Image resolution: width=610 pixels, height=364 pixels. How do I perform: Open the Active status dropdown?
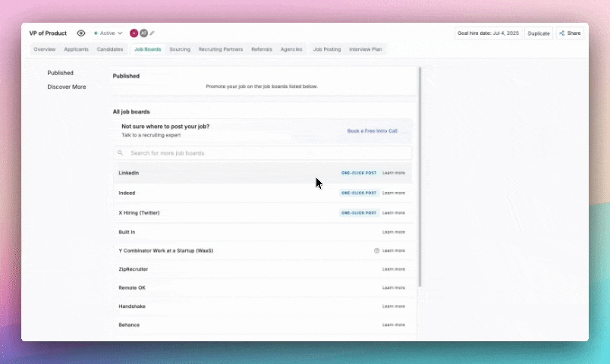click(x=108, y=33)
